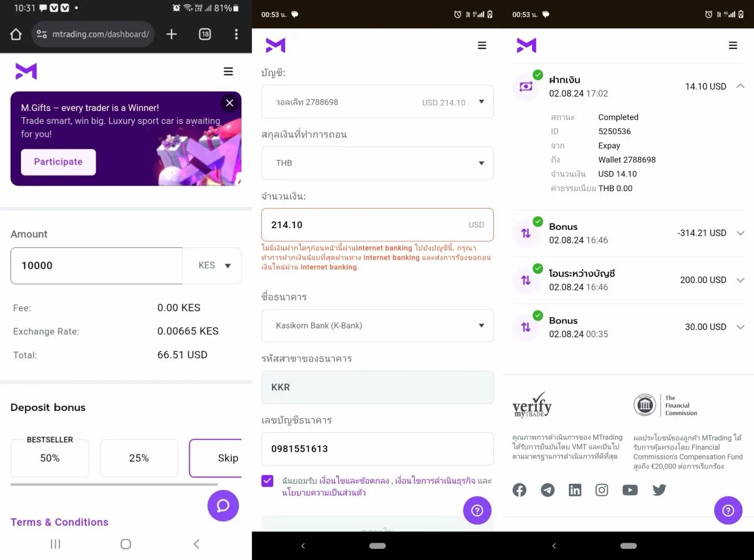Image resolution: width=754 pixels, height=560 pixels.
Task: Focus the bank branch code field KKR
Action: (x=378, y=387)
